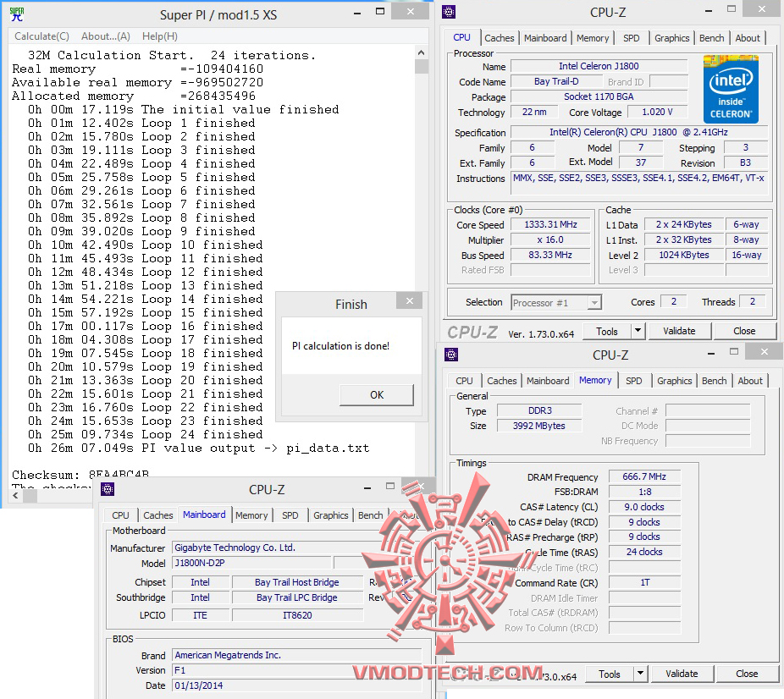
Task: Click the Intel Celeron logo badge
Action: coord(731,90)
